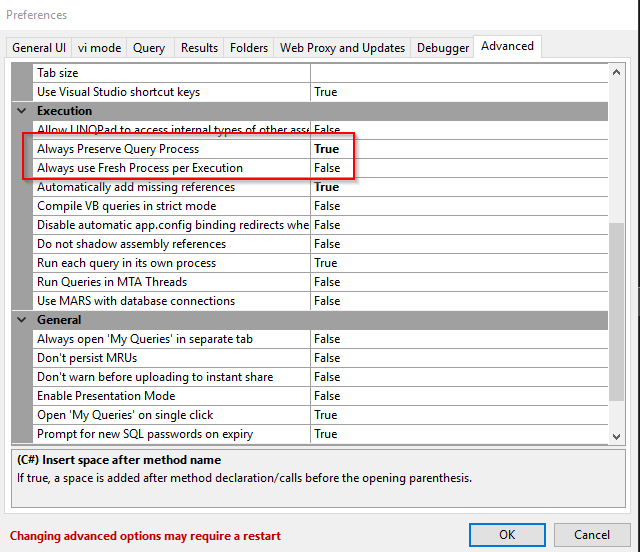The image size is (640, 552).
Task: Select the Always Preserve Query Process True value
Action: [x=327, y=149]
